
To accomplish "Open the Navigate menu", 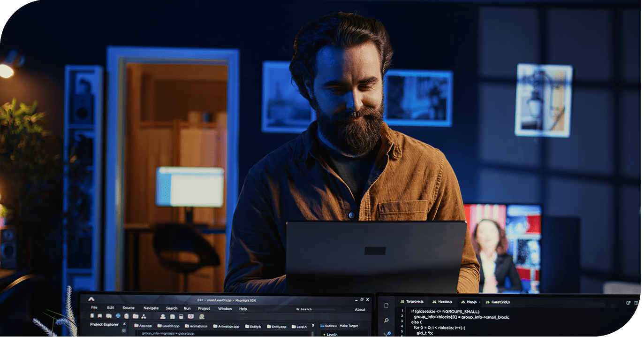I will [x=151, y=308].
